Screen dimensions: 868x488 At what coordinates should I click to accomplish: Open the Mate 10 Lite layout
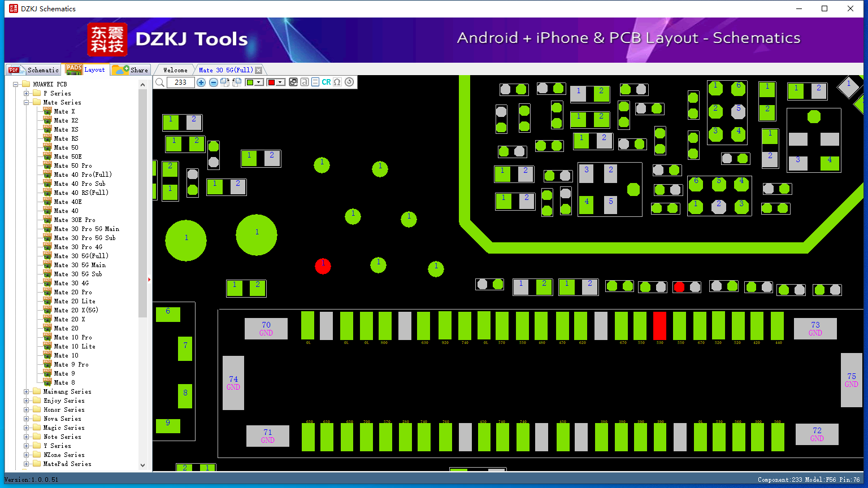[x=75, y=346]
